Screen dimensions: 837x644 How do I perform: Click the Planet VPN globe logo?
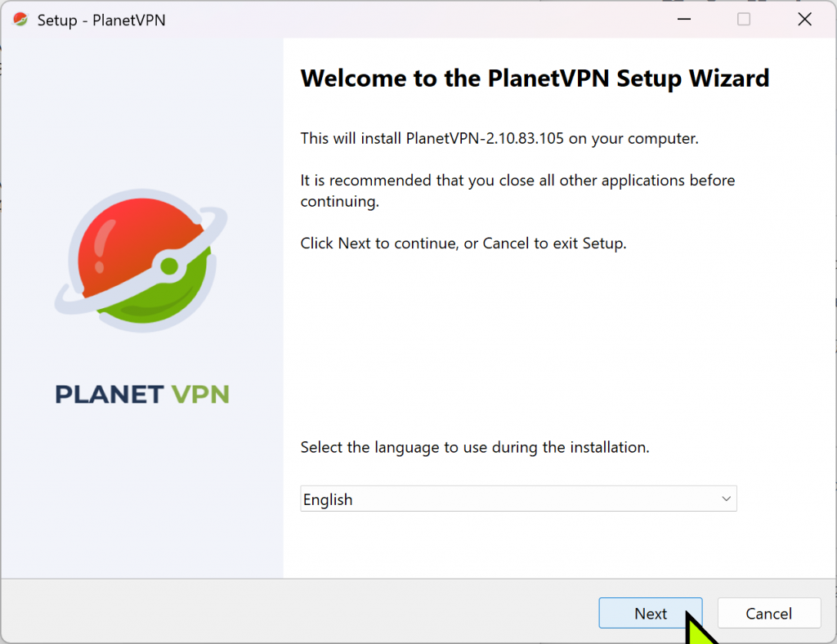141,261
